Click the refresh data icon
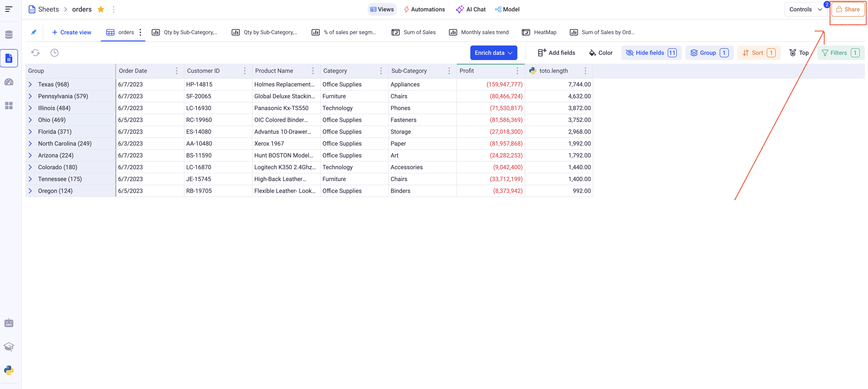 click(x=35, y=53)
